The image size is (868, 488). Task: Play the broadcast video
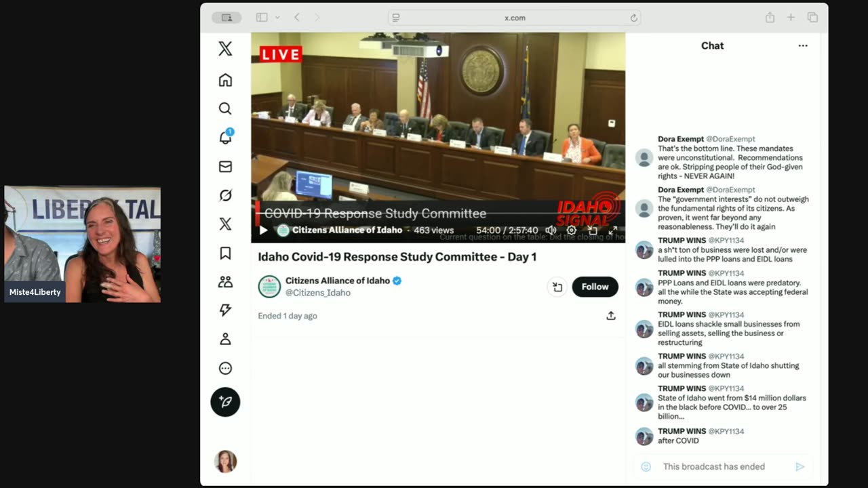[x=263, y=230]
